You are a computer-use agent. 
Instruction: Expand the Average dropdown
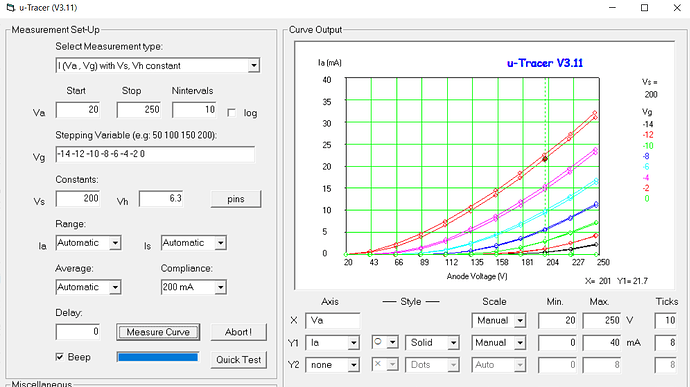(115, 287)
